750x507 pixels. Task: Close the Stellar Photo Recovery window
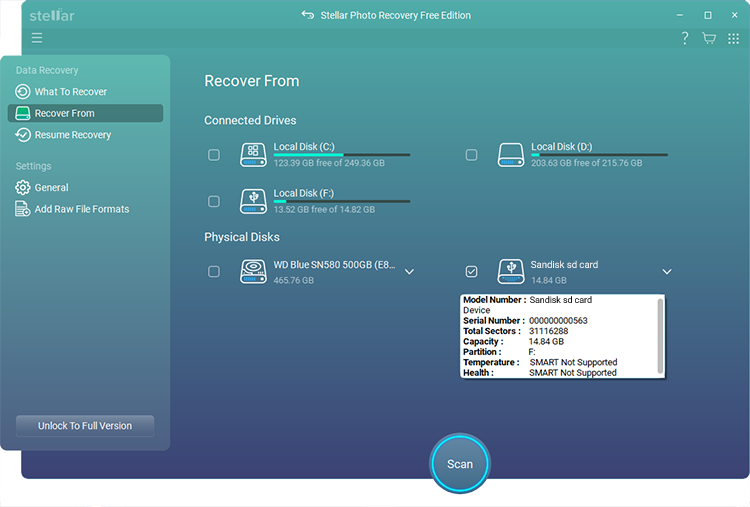tap(735, 15)
